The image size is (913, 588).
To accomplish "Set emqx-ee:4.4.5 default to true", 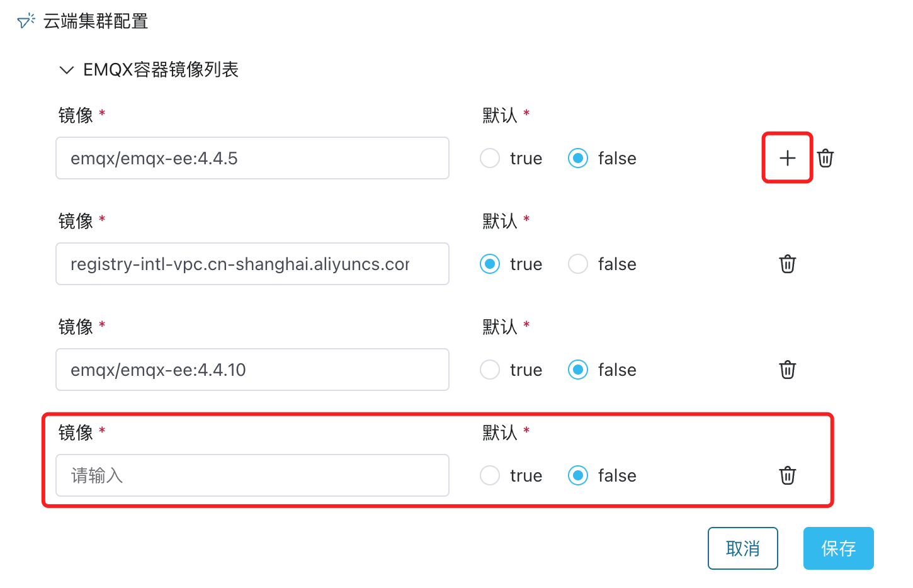I will tap(490, 158).
